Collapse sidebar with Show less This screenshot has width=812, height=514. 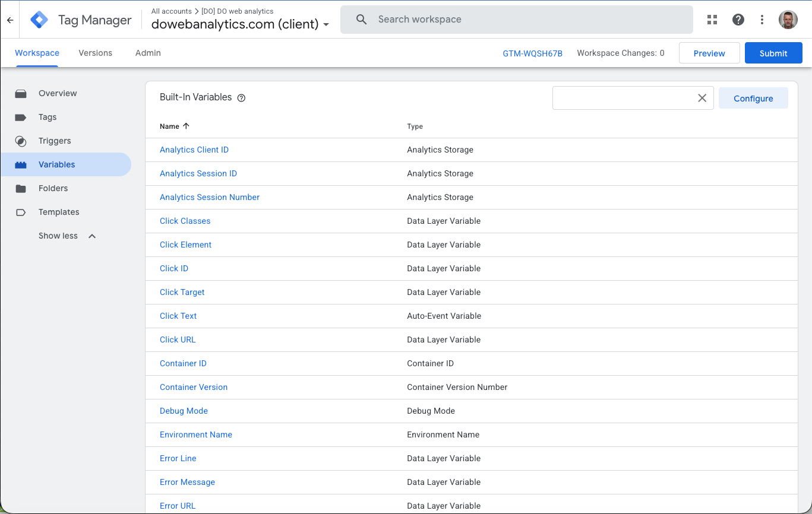tap(67, 236)
